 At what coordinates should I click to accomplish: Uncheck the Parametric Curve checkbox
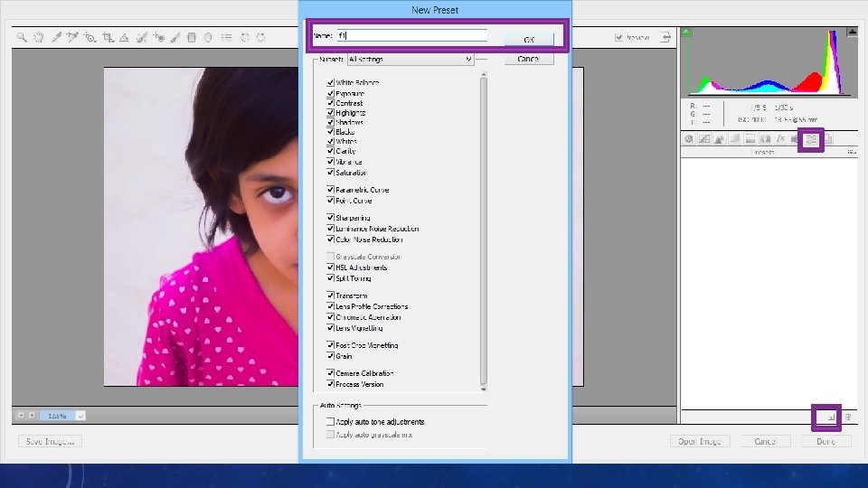coord(331,190)
